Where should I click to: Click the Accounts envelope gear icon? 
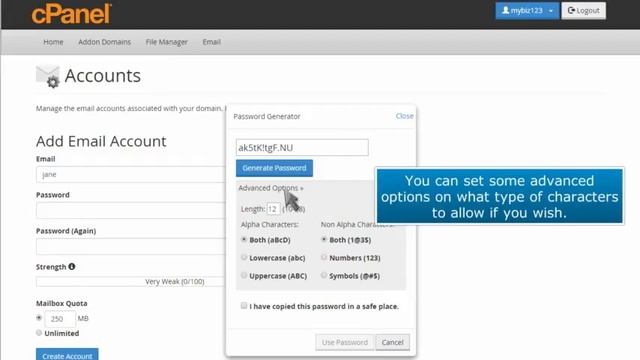[48, 76]
